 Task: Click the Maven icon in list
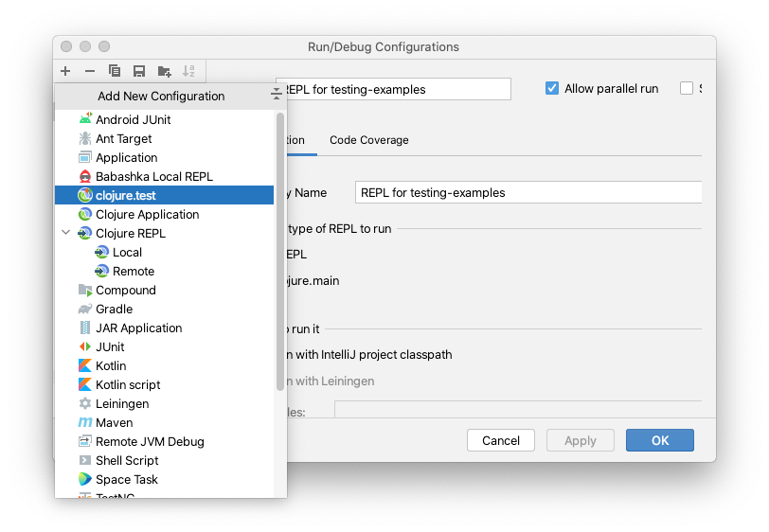(x=85, y=422)
